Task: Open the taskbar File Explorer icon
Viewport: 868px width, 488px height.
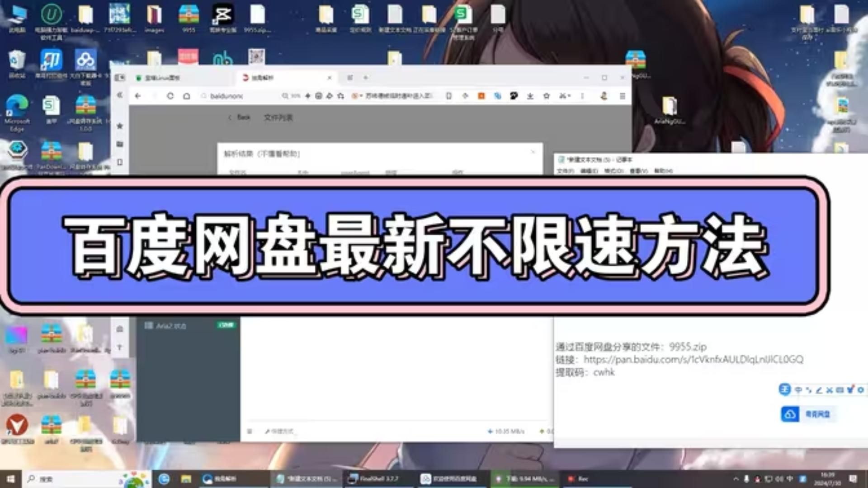Action: point(186,479)
